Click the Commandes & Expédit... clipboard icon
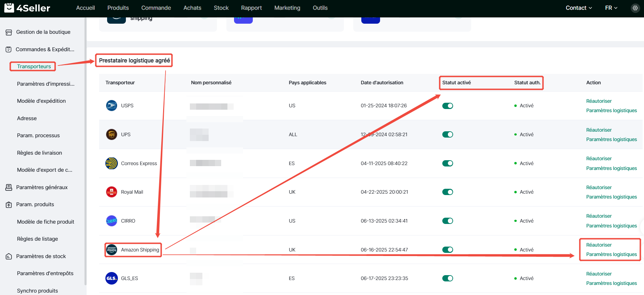Screen dimensions: 644x295 click(x=9, y=49)
